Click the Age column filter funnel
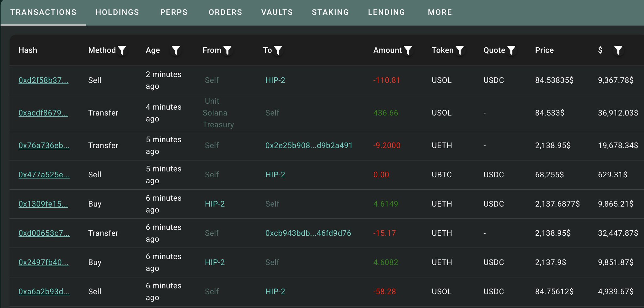Image resolution: width=644 pixels, height=308 pixels. click(176, 50)
